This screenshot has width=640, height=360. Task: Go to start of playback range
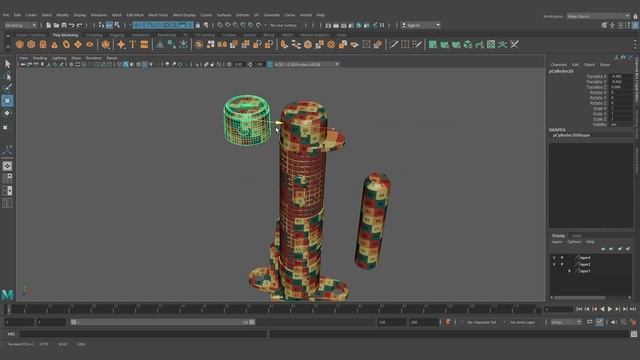point(579,309)
